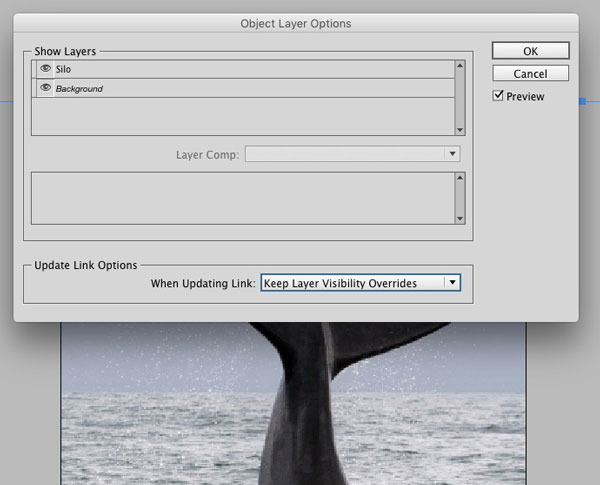Hide the Background layer eye icon
600x485 pixels.
[x=46, y=88]
